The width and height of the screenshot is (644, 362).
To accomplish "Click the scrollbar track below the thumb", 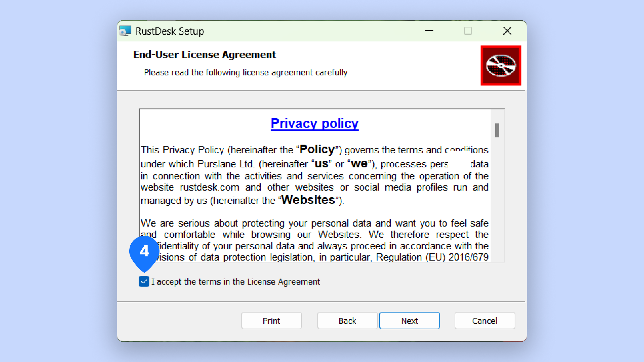I will click(497, 201).
